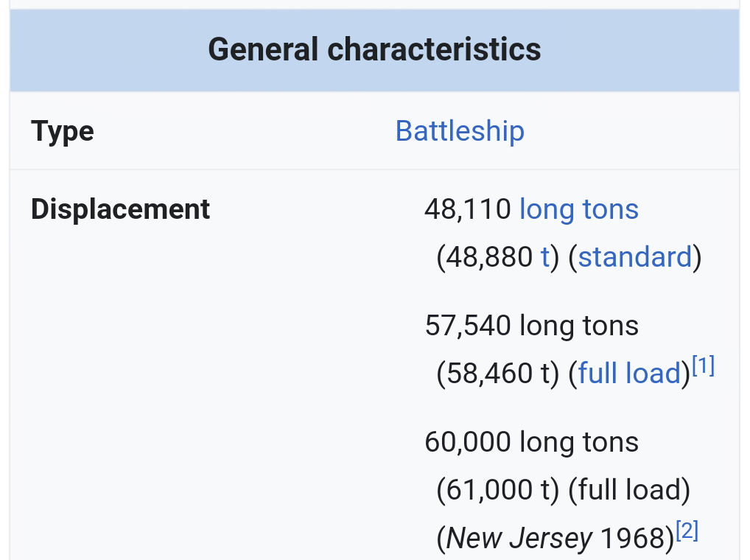Open the 'standard' displacement link
Screen dimensions: 750x560
[635, 257]
